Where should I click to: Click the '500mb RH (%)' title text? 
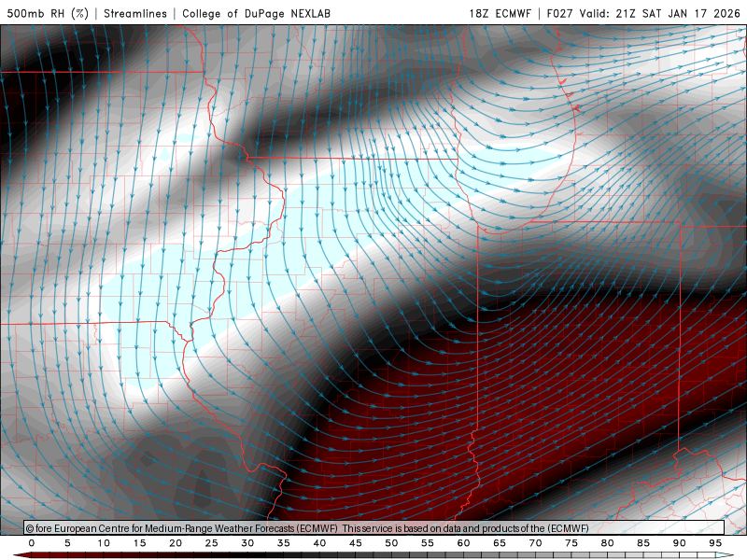click(x=48, y=13)
